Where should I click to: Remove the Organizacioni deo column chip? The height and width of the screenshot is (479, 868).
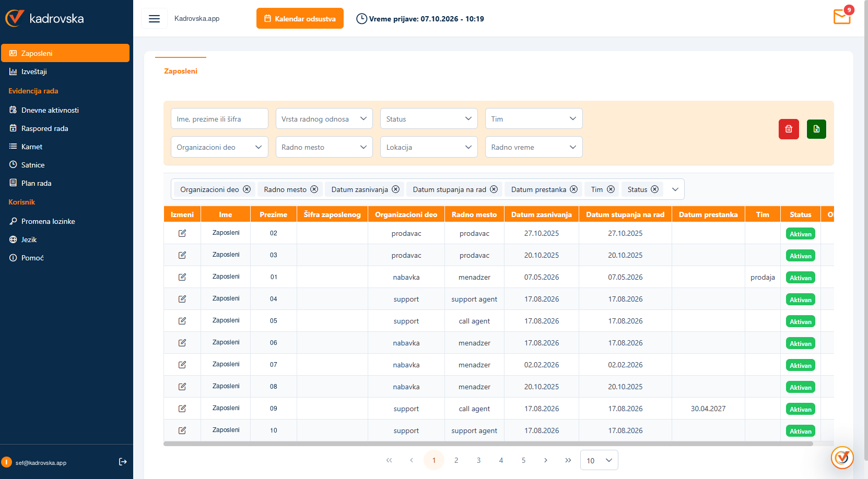click(247, 189)
